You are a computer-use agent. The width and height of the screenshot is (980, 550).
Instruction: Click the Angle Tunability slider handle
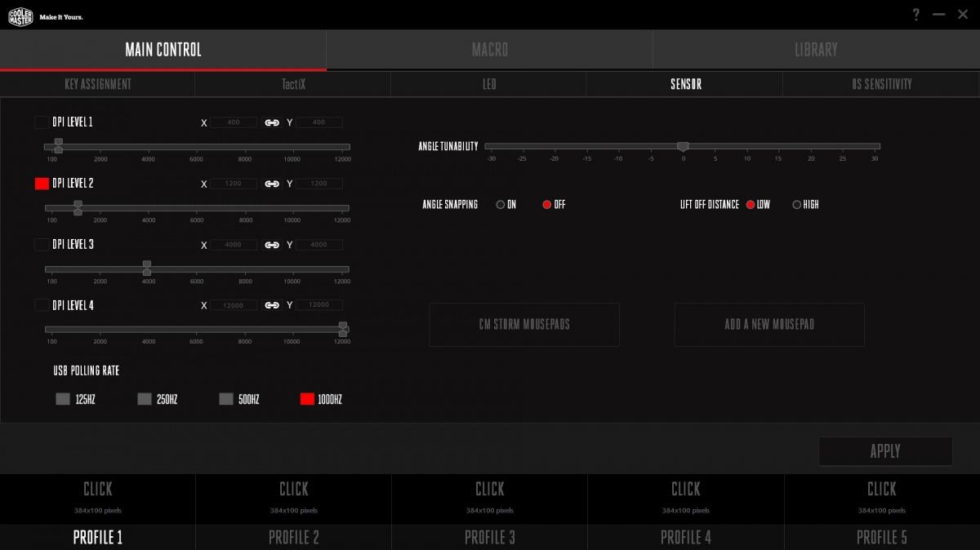(683, 146)
